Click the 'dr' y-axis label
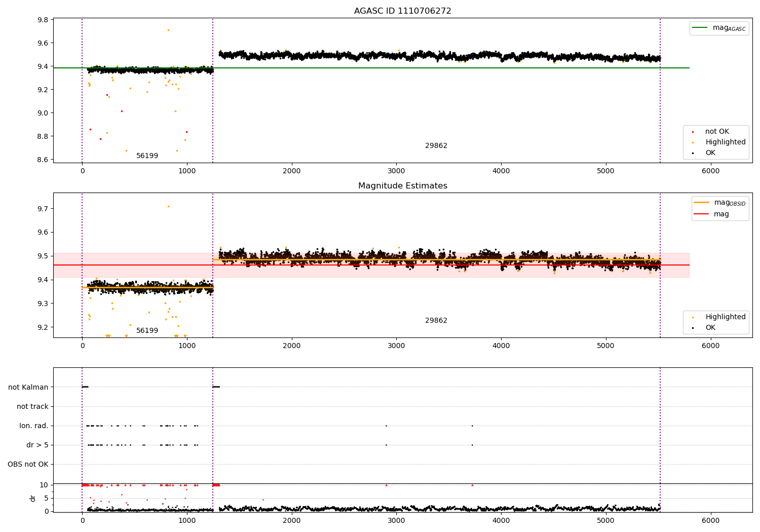The height and width of the screenshot is (532, 760). tap(33, 498)
